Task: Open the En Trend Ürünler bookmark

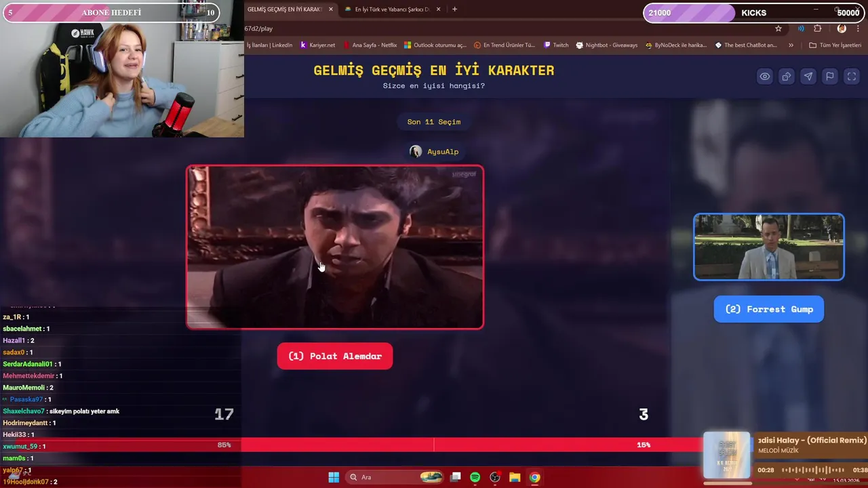Action: pyautogui.click(x=505, y=45)
